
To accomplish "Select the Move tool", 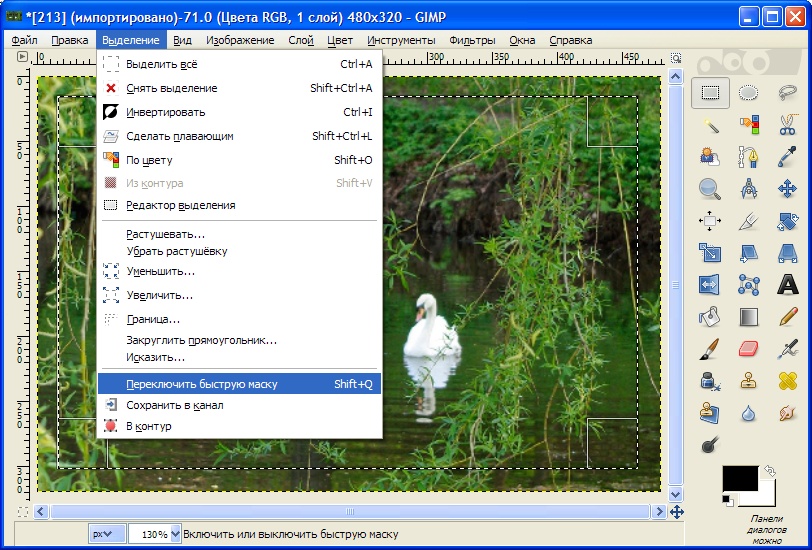I will click(x=787, y=188).
